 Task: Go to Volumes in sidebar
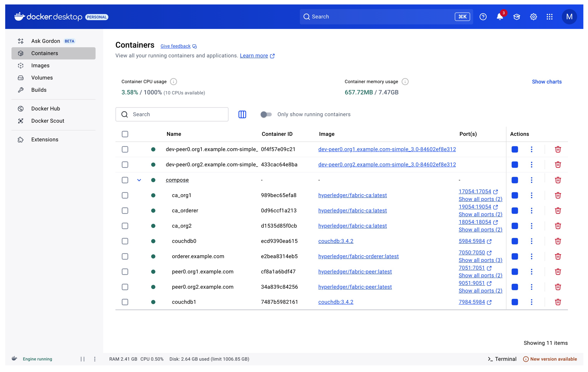click(x=53, y=78)
